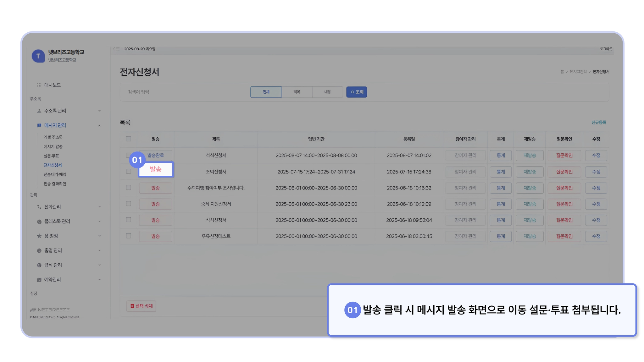The width and height of the screenshot is (644, 362).
Task: Toggle the select-all checkbox in table header
Action: coord(128,139)
